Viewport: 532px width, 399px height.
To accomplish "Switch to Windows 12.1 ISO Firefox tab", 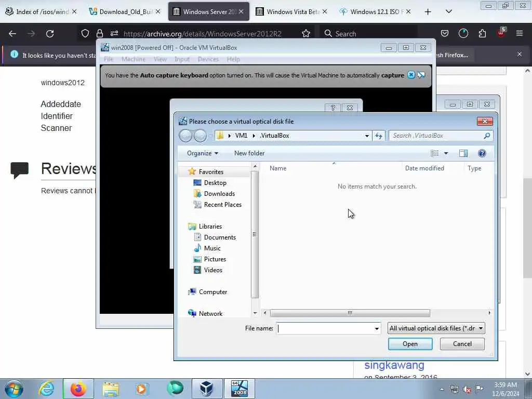I will coord(375,11).
